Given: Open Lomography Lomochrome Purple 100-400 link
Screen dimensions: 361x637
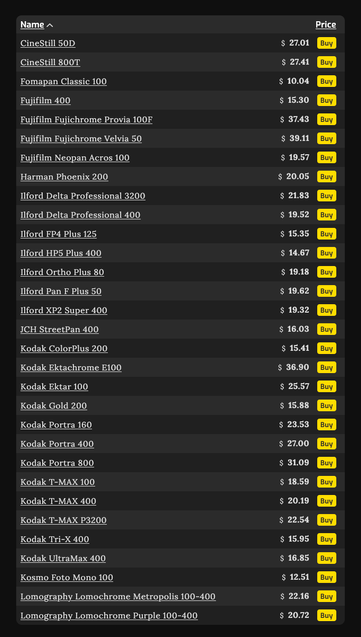Looking at the screenshot, I should click(109, 616).
